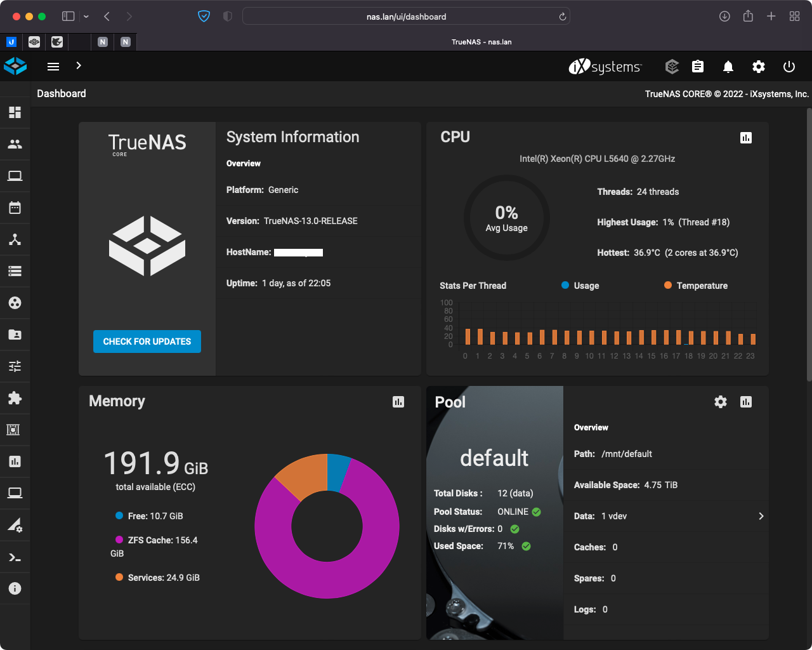Open a new Safari tab
This screenshot has width=812, height=650.
click(x=771, y=17)
